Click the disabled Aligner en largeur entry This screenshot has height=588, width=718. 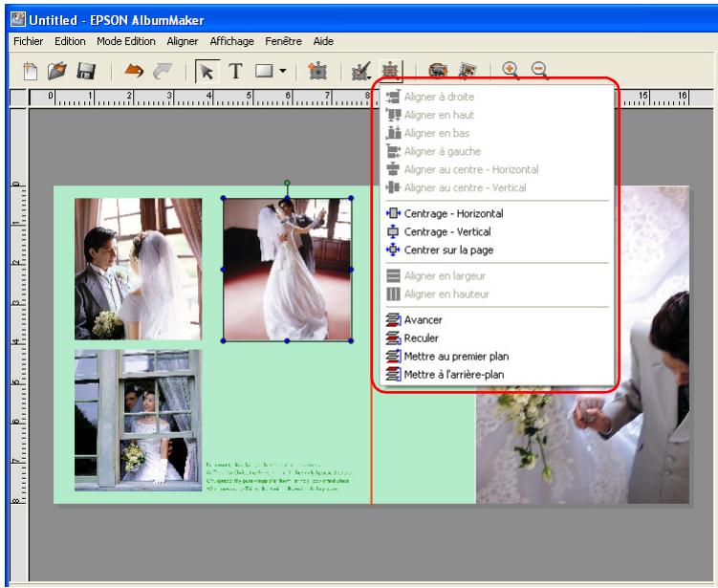click(497, 275)
